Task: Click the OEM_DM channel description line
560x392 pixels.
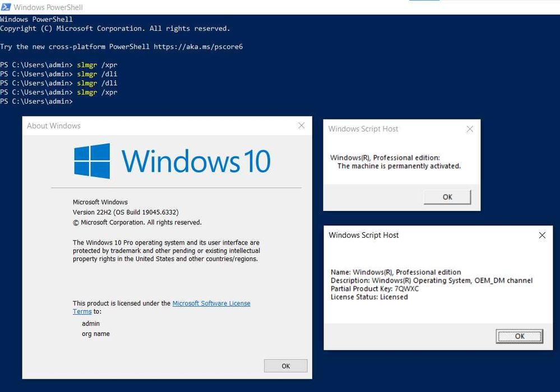Action: pos(432,280)
